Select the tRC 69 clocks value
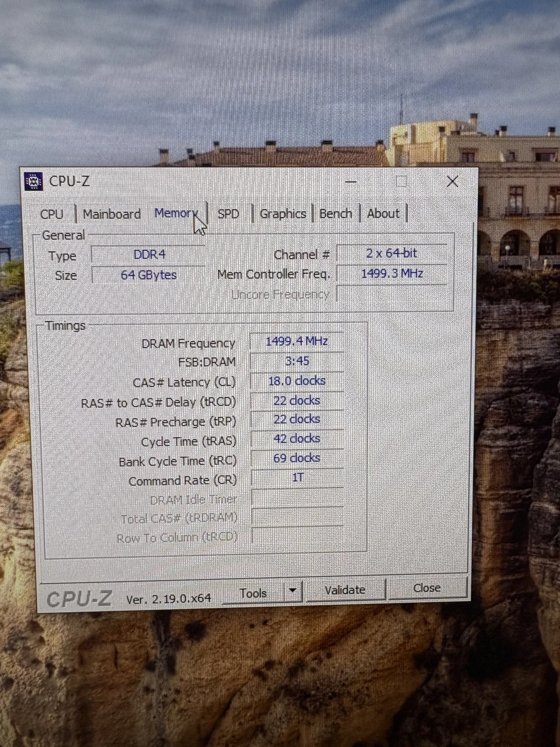 [297, 458]
